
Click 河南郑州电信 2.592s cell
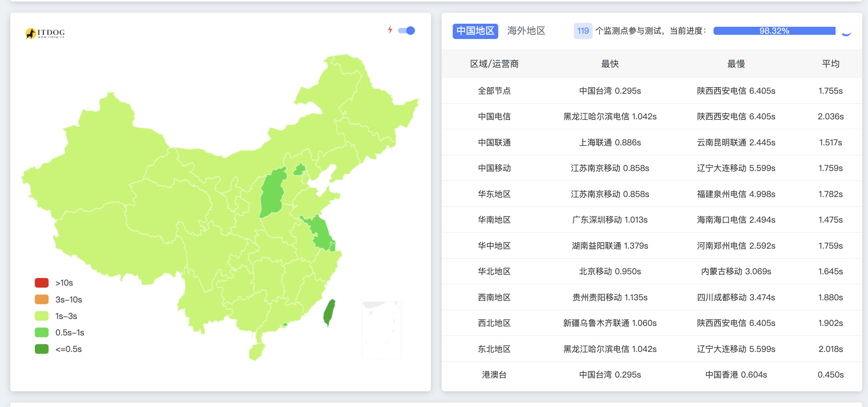(736, 246)
